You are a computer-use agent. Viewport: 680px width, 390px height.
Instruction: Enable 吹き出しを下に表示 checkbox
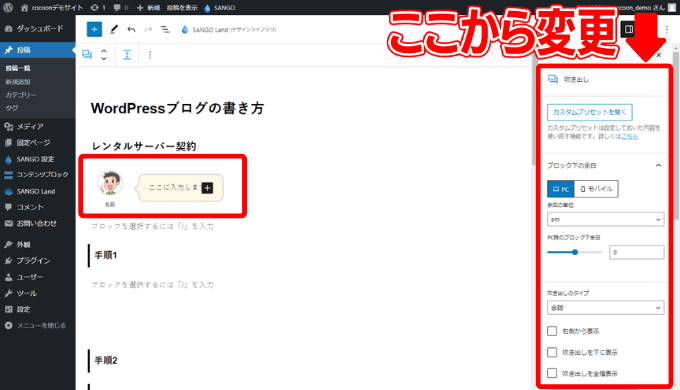[552, 352]
